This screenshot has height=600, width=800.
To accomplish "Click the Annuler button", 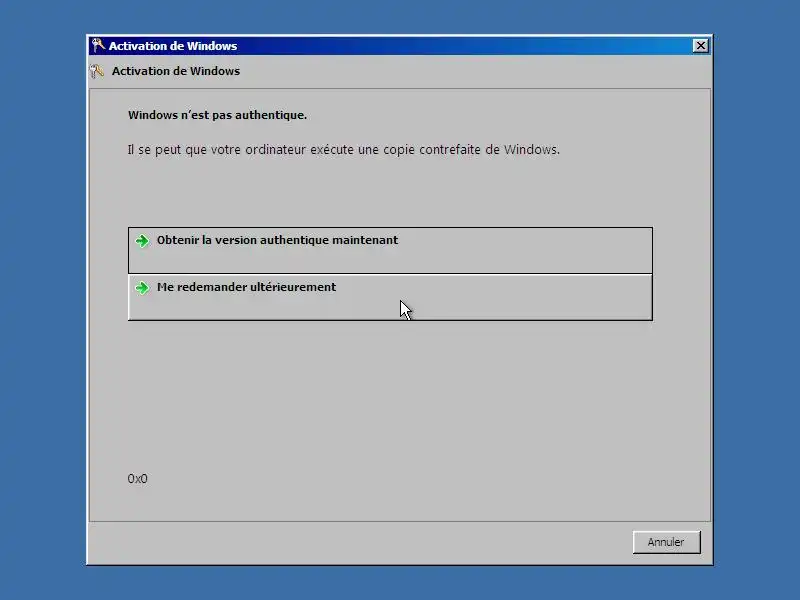I will [666, 542].
